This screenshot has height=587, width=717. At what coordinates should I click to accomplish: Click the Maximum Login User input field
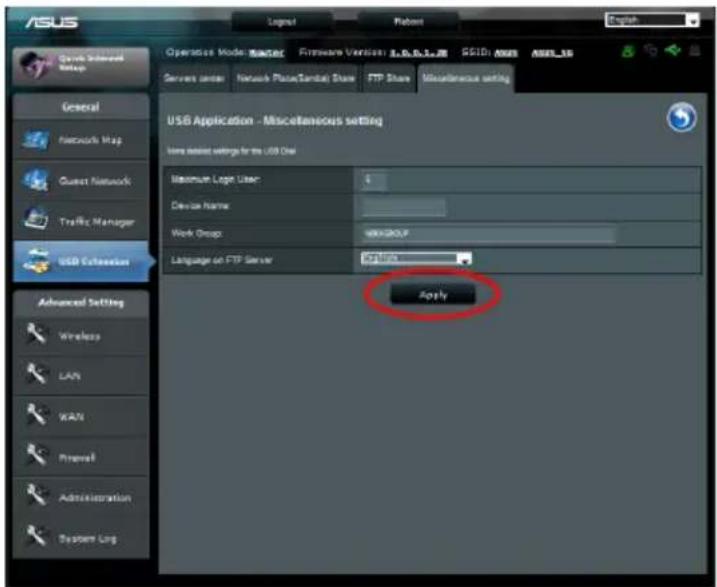(374, 180)
